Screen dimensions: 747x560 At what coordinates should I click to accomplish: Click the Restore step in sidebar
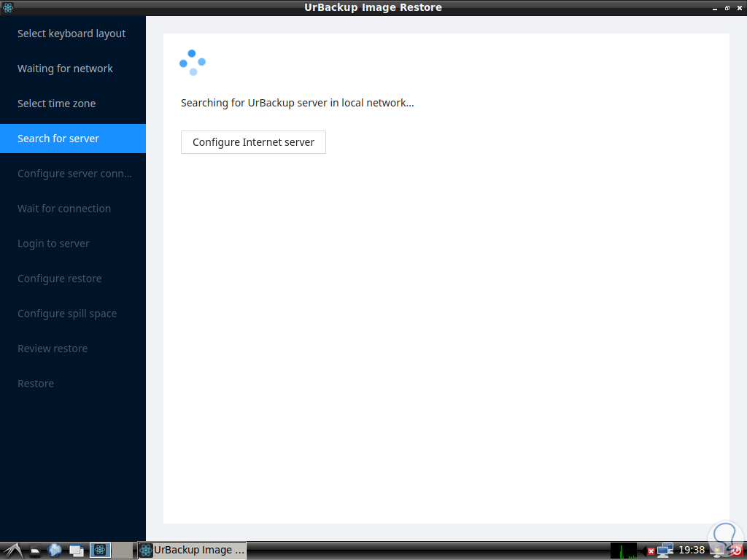tap(73, 384)
